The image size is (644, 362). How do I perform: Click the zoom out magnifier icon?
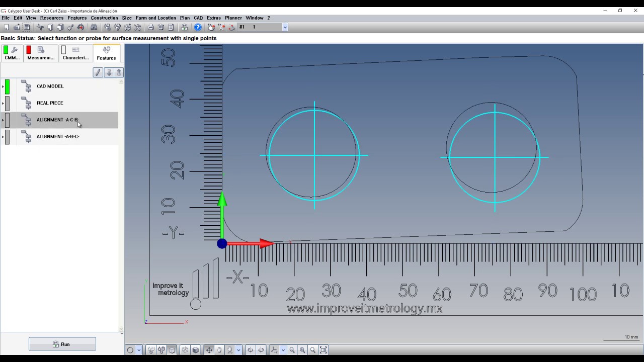(x=292, y=350)
